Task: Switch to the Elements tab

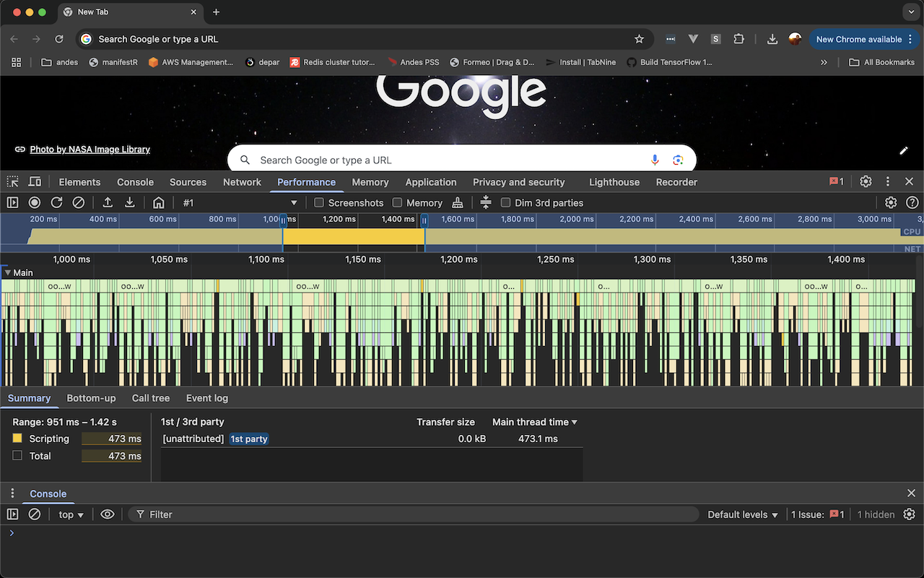Action: coord(79,182)
